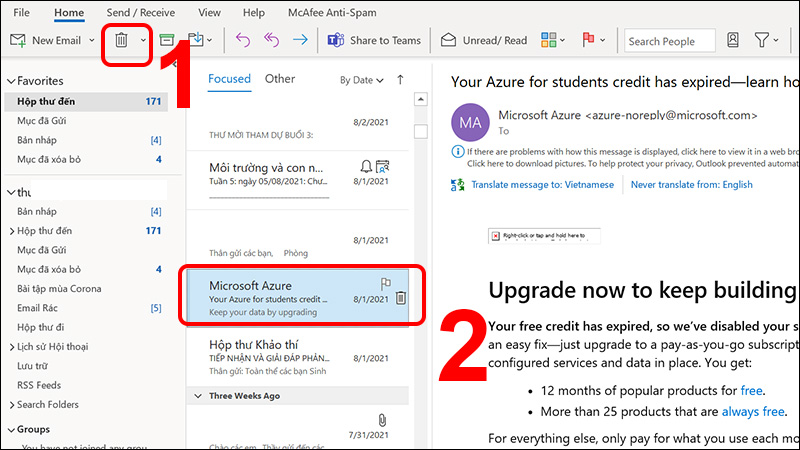Click the Archive icon in toolbar
This screenshot has height=450, width=800.
[166, 40]
